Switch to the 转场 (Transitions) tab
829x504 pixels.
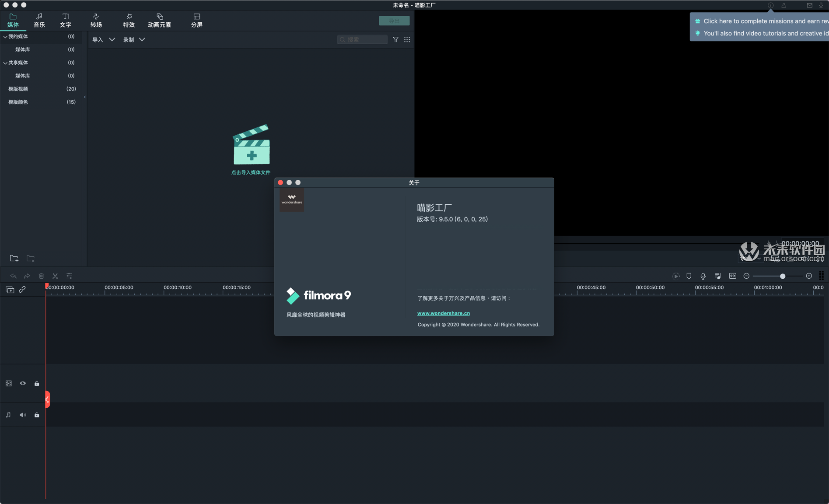coord(96,21)
